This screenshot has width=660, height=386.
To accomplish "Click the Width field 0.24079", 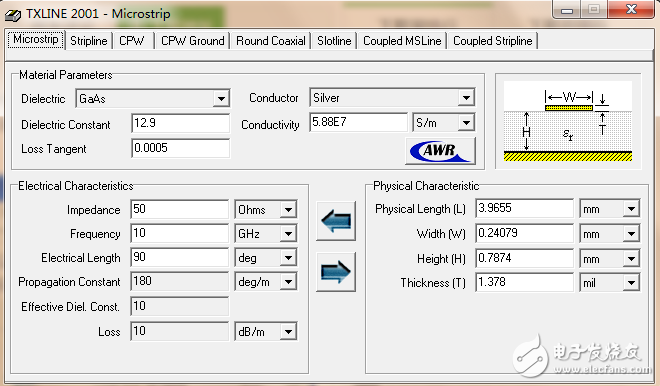I will click(x=524, y=233).
